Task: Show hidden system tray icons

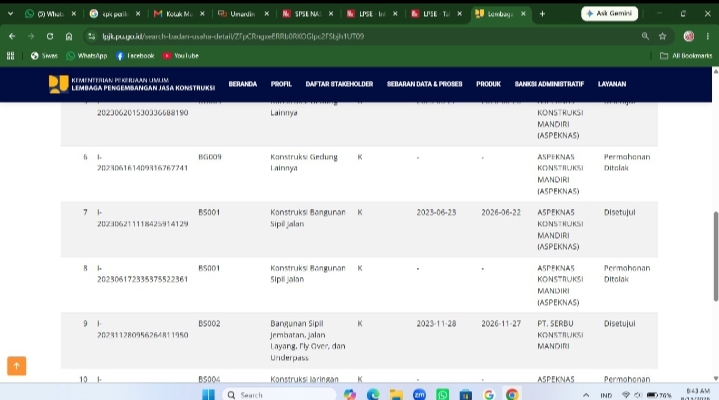Action: 586,395
